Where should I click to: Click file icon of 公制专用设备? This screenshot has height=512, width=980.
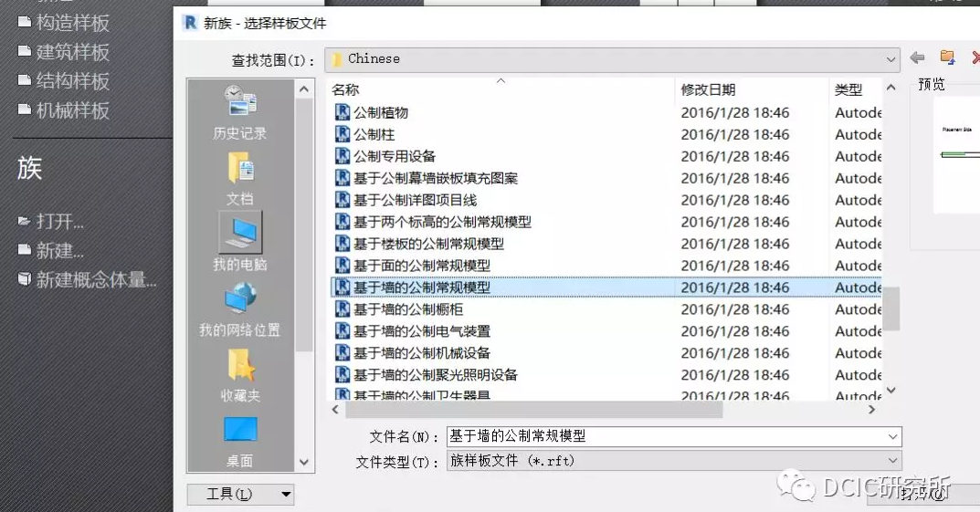coord(342,156)
